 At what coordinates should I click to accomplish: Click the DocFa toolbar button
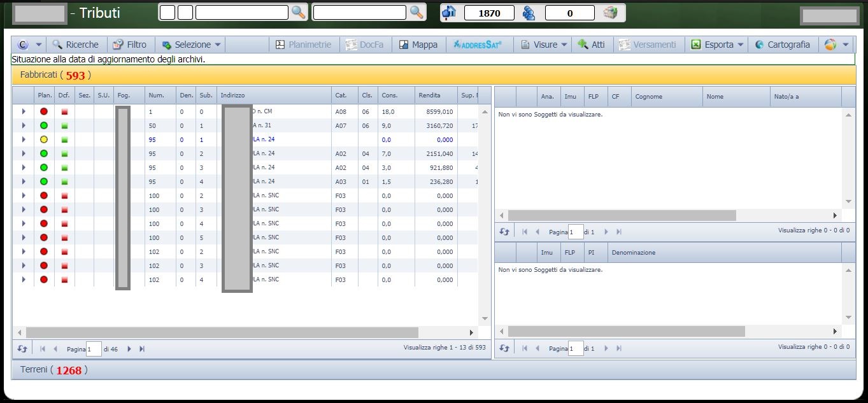[x=364, y=45]
